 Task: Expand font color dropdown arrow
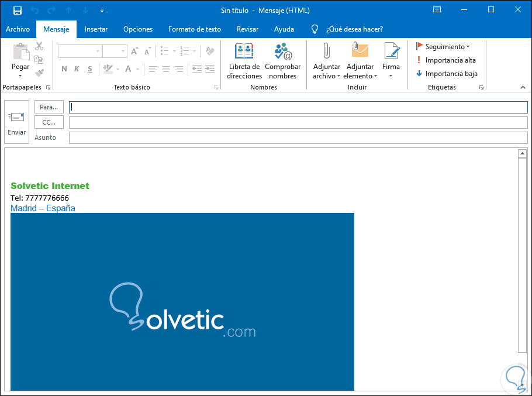pyautogui.click(x=138, y=69)
